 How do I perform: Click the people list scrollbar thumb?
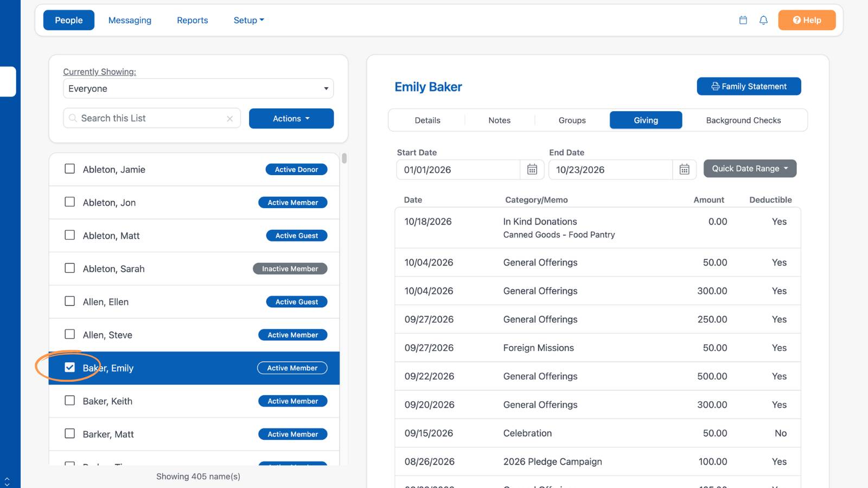(x=344, y=158)
